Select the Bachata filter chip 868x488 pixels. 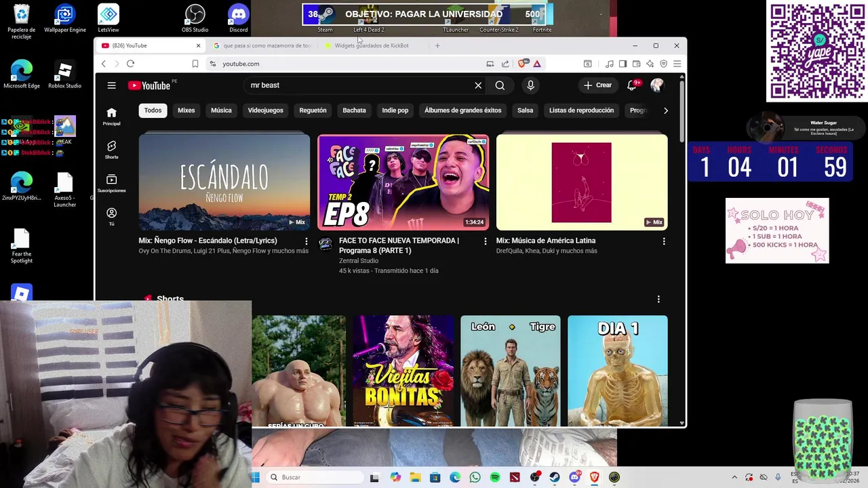pos(354,110)
